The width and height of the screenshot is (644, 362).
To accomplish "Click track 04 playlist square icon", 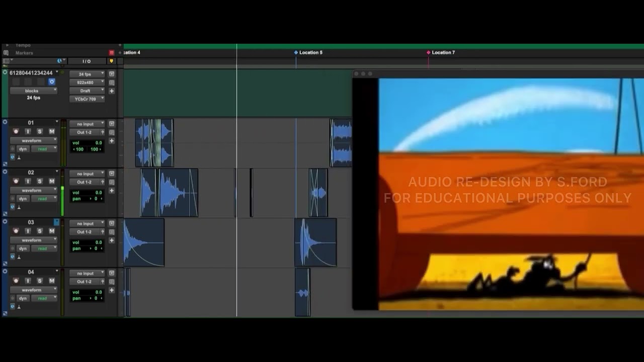I will [112, 273].
